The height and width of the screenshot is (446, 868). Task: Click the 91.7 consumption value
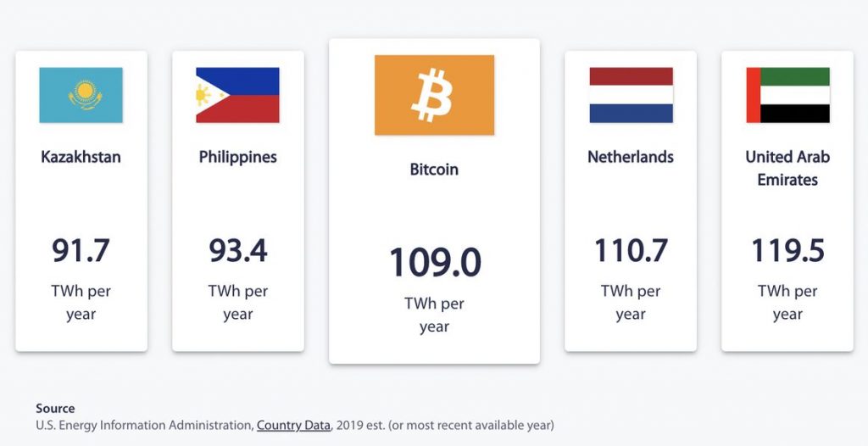[81, 250]
